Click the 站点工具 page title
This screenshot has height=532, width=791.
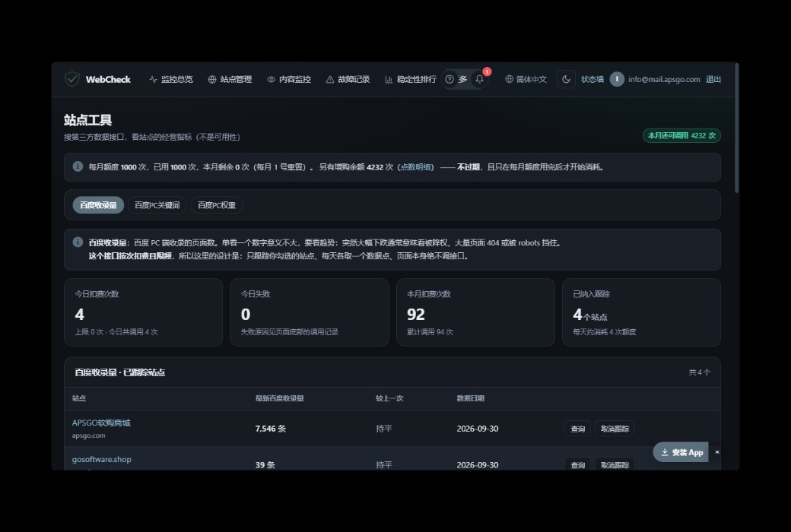coord(87,120)
